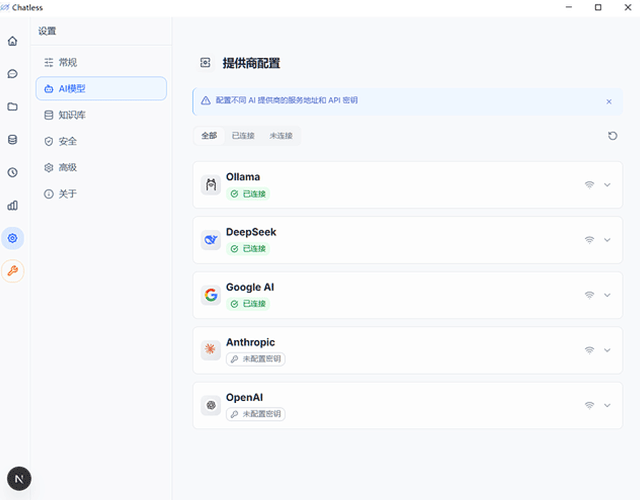
Task: Click the refresh providers icon
Action: [612, 136]
